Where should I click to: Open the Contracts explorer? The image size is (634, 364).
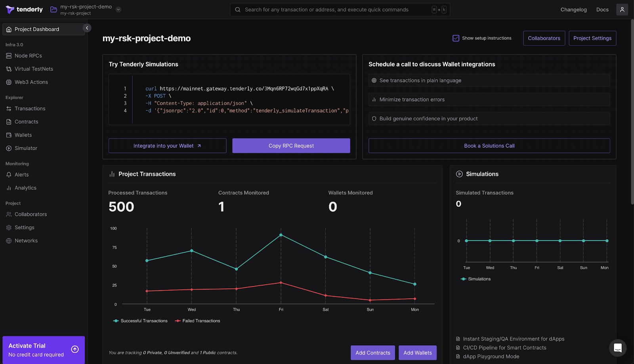click(26, 122)
